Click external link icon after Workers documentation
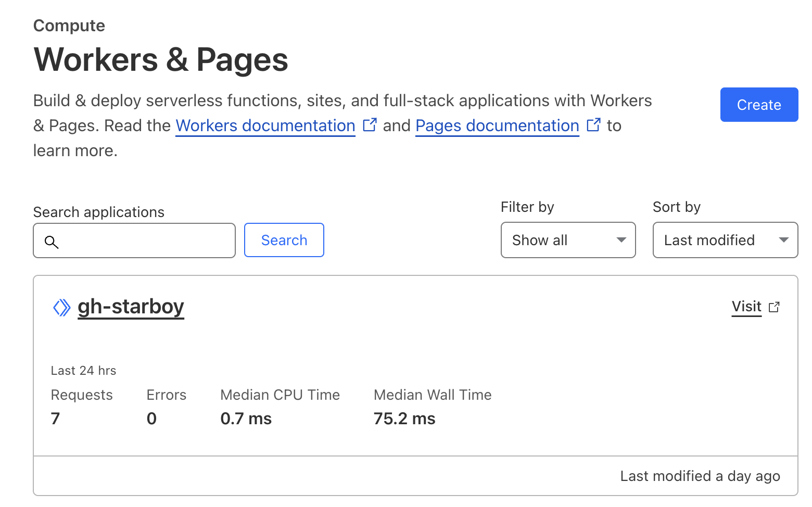Viewport: 812px width, 507px height. tap(370, 125)
